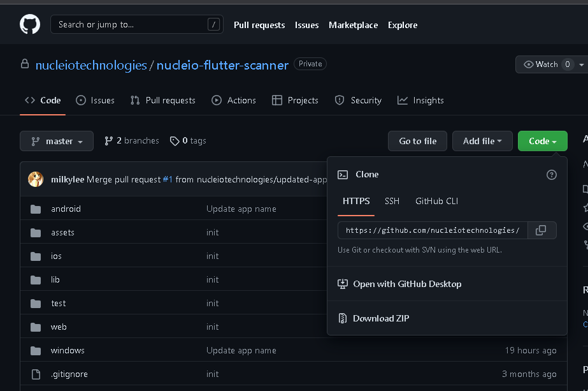Click the '19 hours ago' timestamp

coord(531,350)
